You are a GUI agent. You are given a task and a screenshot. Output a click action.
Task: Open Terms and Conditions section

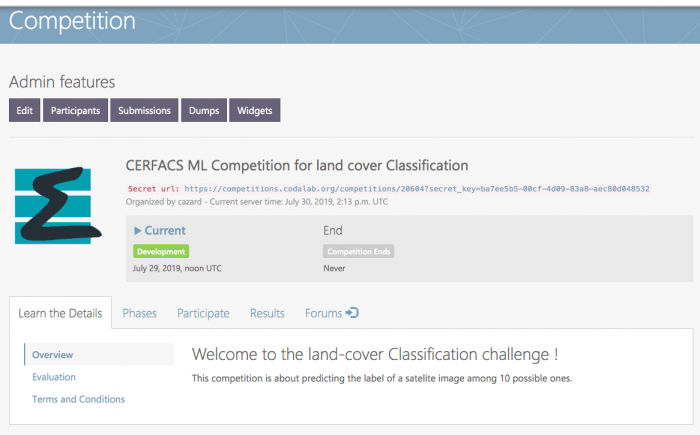point(78,399)
